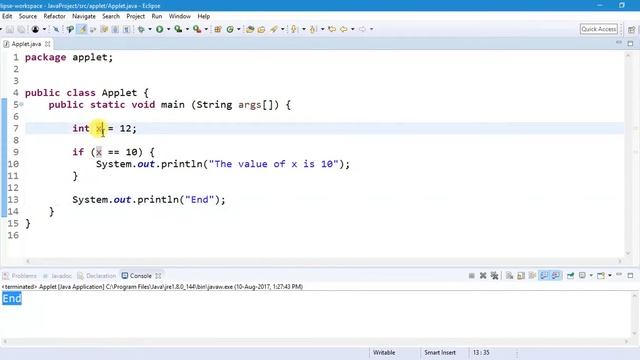This screenshot has height=360, width=640.
Task: Clear the Console with its toolbar icon
Action: click(x=509, y=276)
